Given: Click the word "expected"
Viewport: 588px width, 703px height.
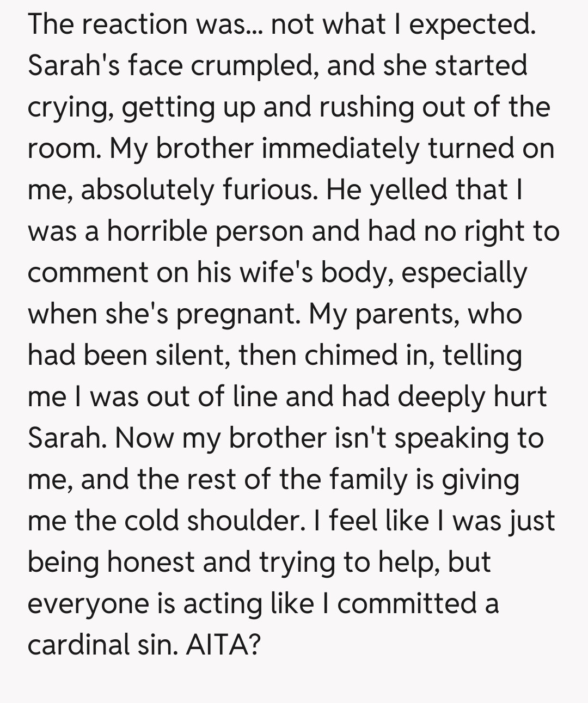Looking at the screenshot, I should tap(471, 25).
